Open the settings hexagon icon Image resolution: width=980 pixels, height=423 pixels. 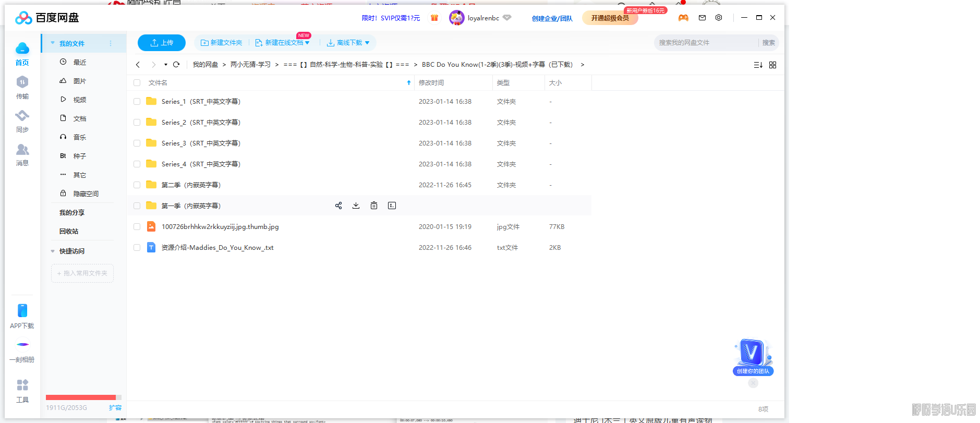pyautogui.click(x=719, y=18)
